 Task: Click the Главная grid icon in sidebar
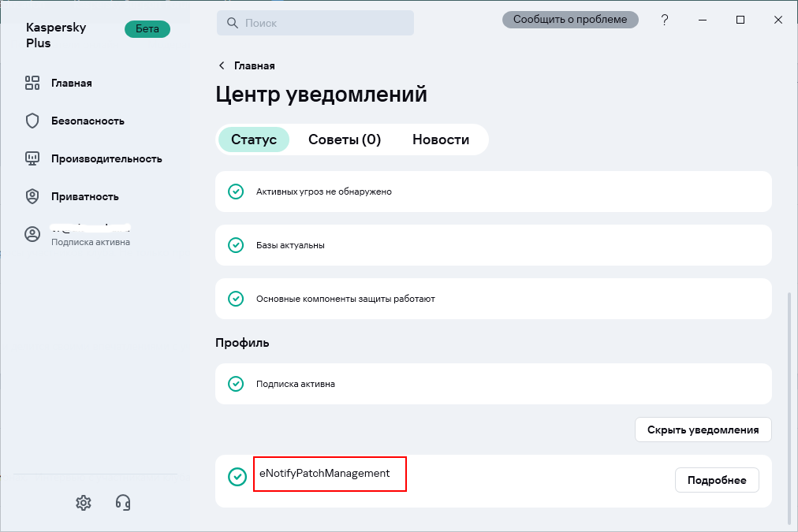coord(32,83)
